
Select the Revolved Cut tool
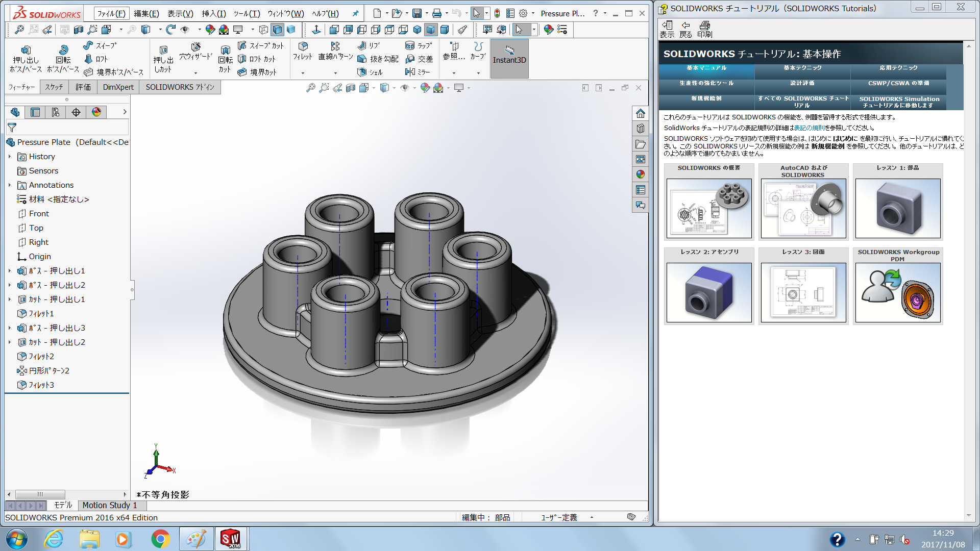click(225, 59)
